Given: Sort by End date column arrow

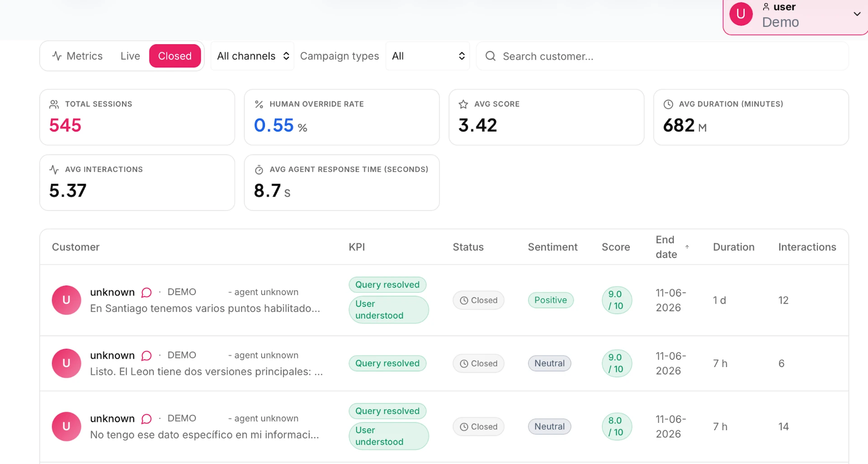Looking at the screenshot, I should (687, 247).
